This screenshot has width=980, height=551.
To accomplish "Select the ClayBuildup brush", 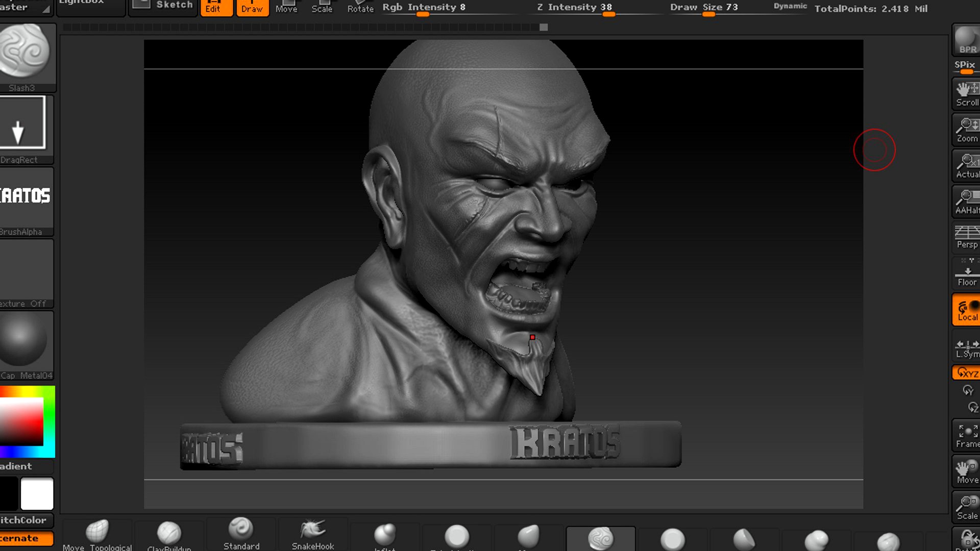I will [x=169, y=535].
